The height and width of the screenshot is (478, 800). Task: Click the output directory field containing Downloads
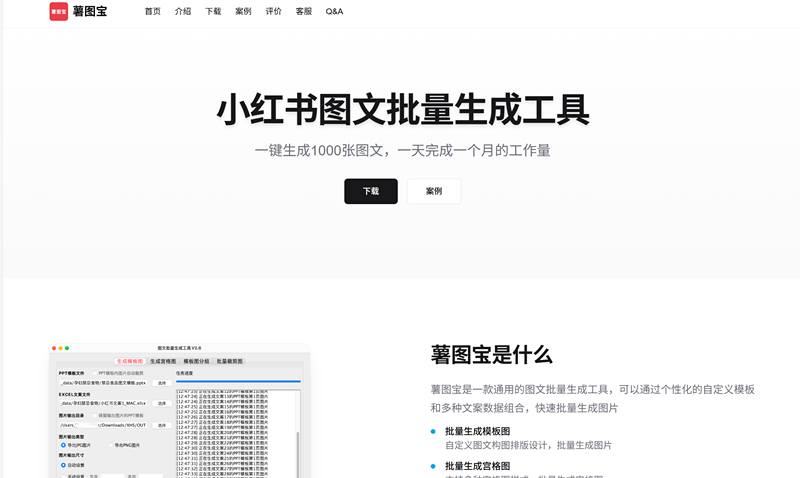(104, 425)
